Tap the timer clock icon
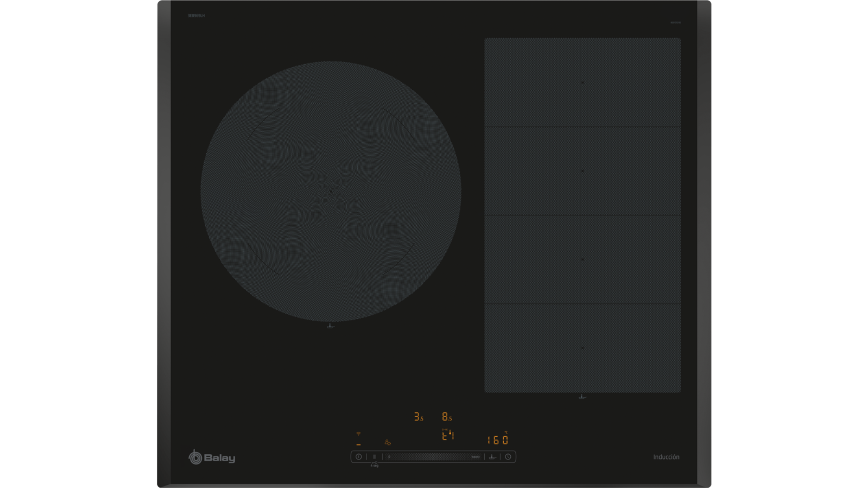Screen dimensions: 868x488 [x=508, y=457]
